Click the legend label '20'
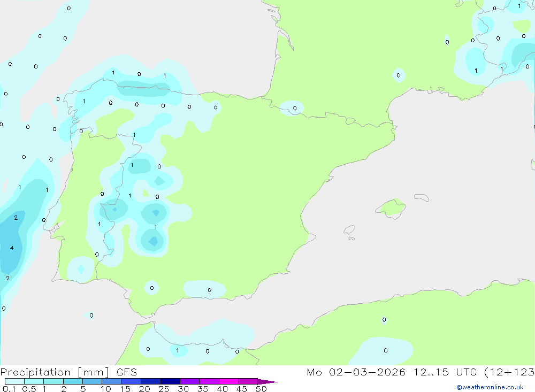Screen dimensions: 535x392 [x=144, y=389]
